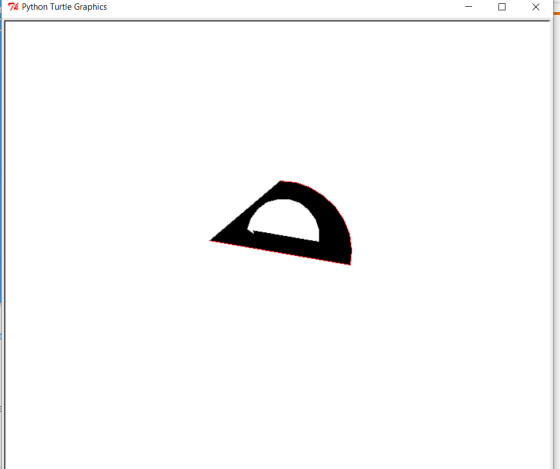The image size is (560, 469).
Task: Close the Python Turtle Graphics window
Action: [x=535, y=7]
